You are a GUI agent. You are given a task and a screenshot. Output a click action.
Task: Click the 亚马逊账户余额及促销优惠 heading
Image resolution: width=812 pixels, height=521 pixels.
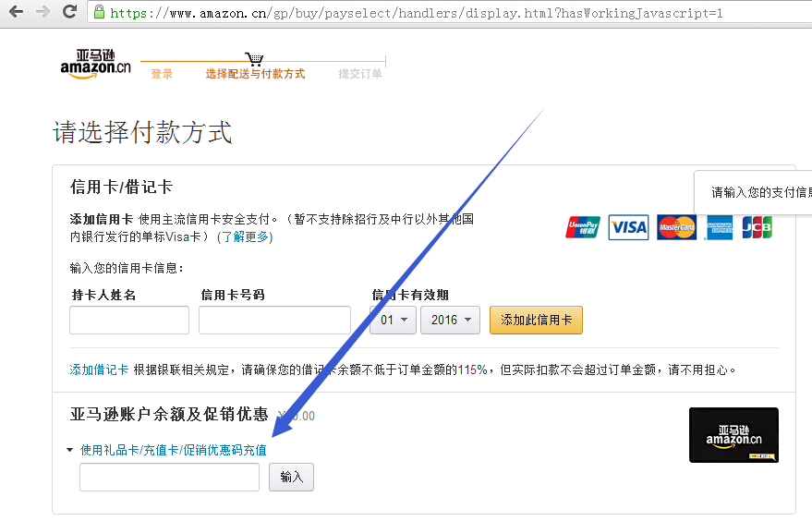click(x=169, y=415)
